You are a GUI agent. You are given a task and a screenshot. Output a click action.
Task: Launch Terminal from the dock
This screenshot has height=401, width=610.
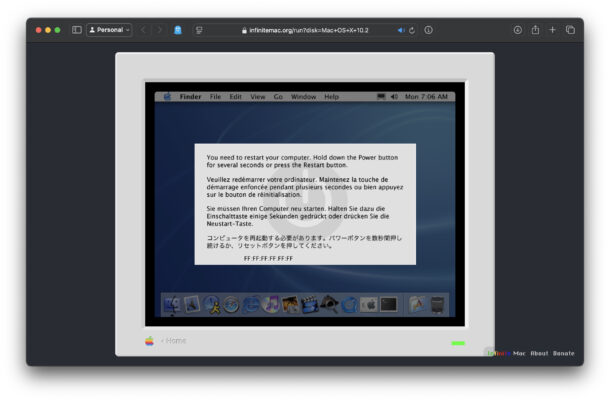point(388,304)
